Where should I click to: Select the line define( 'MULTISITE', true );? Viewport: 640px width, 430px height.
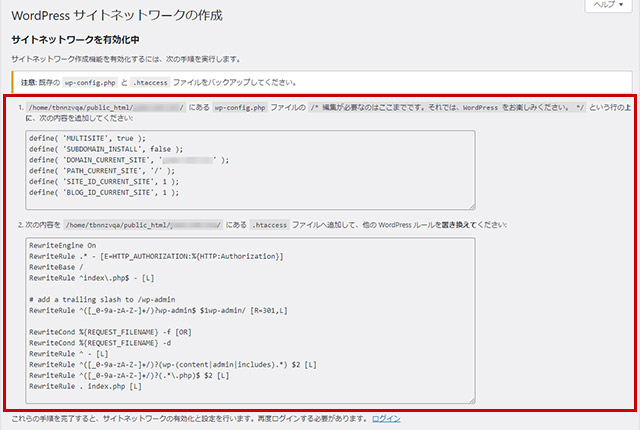87,138
